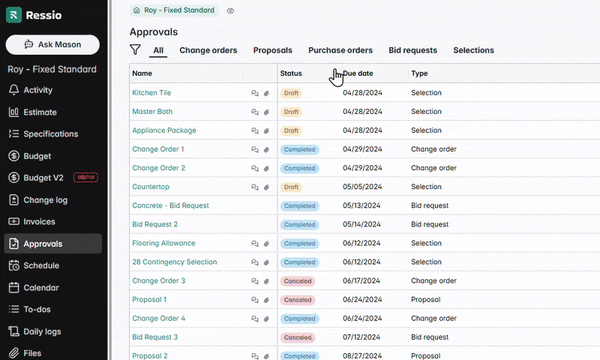Click comments icon on Master Bath row
The height and width of the screenshot is (360, 600).
point(255,112)
